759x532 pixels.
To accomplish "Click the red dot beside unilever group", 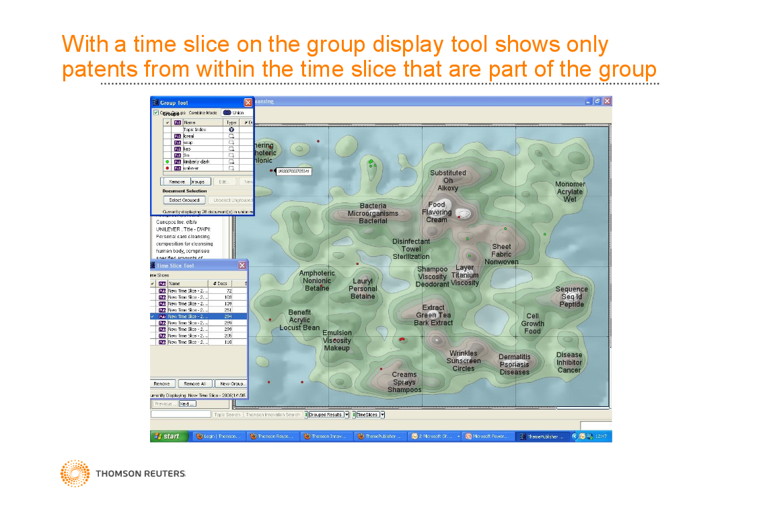I will [x=167, y=168].
